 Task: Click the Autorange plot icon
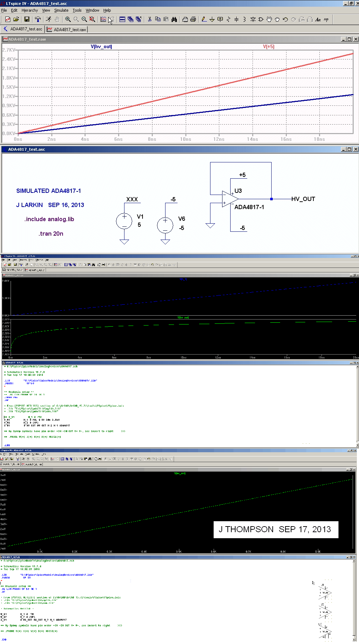[103, 19]
